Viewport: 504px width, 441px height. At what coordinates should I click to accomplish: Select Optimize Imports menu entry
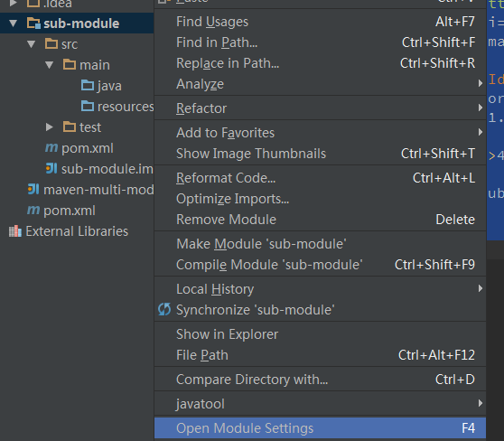coord(320,199)
